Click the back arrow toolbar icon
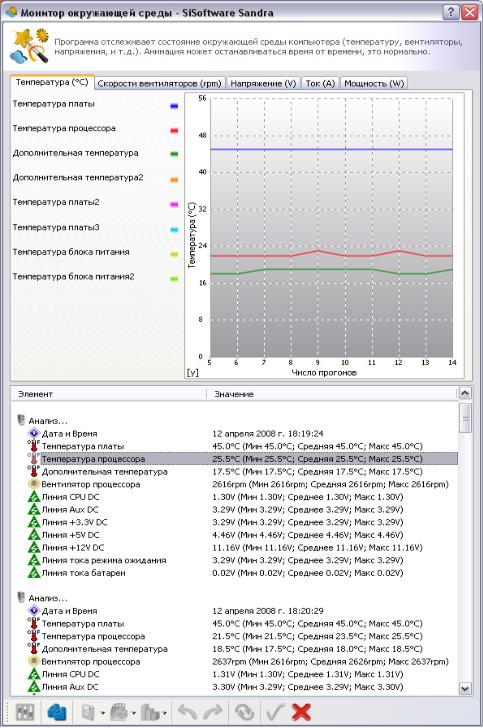Viewport: 483px width, 728px height. 188,712
